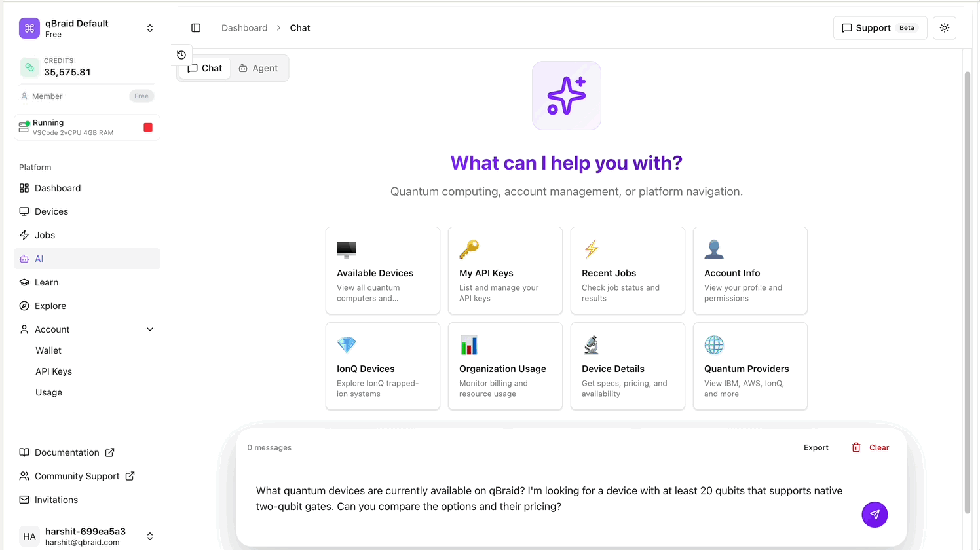Select the IonQ Devices card
Screen dimensions: 980x550
[383, 366]
